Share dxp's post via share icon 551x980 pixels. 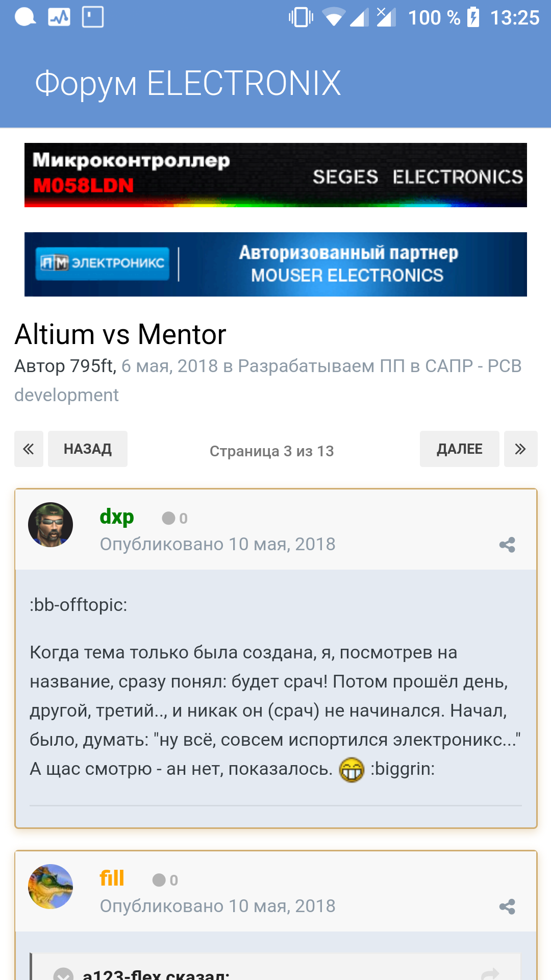pyautogui.click(x=507, y=545)
